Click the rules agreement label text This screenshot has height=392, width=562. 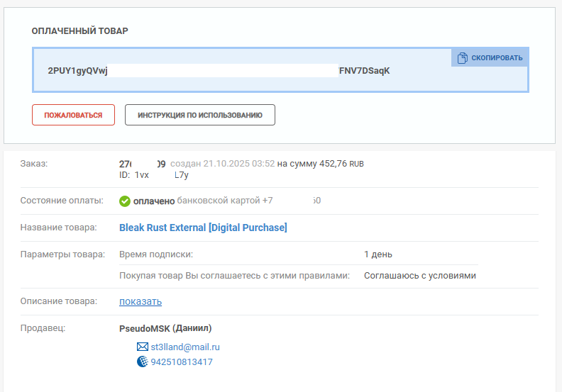[x=234, y=276]
